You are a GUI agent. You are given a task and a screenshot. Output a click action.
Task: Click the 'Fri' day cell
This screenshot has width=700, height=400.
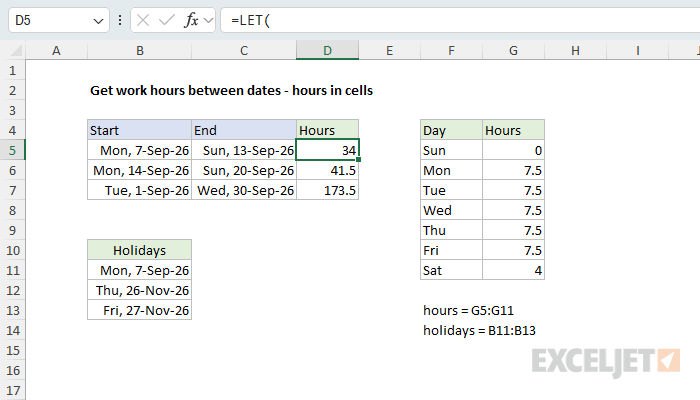(451, 250)
